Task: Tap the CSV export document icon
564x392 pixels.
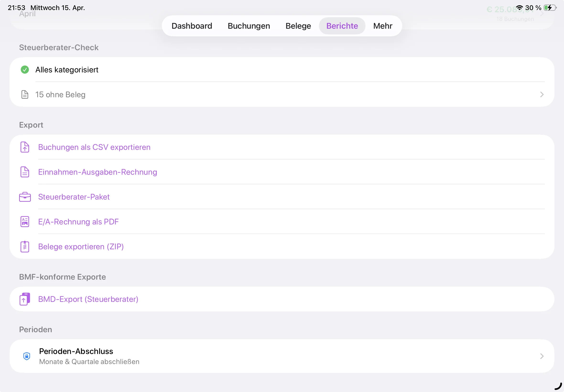Action: [x=25, y=147]
